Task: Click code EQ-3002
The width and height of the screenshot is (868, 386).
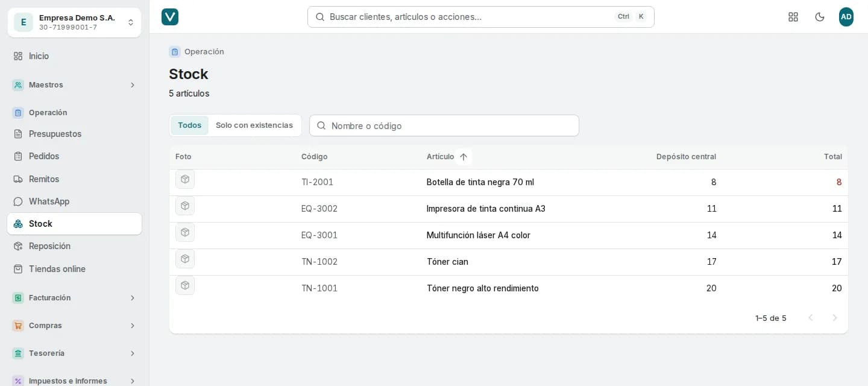Action: 319,209
